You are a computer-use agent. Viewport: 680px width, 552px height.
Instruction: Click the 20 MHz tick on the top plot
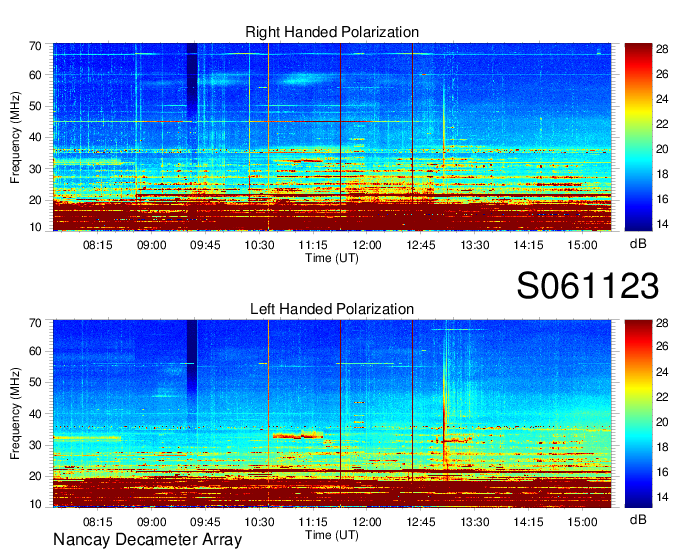click(35, 200)
